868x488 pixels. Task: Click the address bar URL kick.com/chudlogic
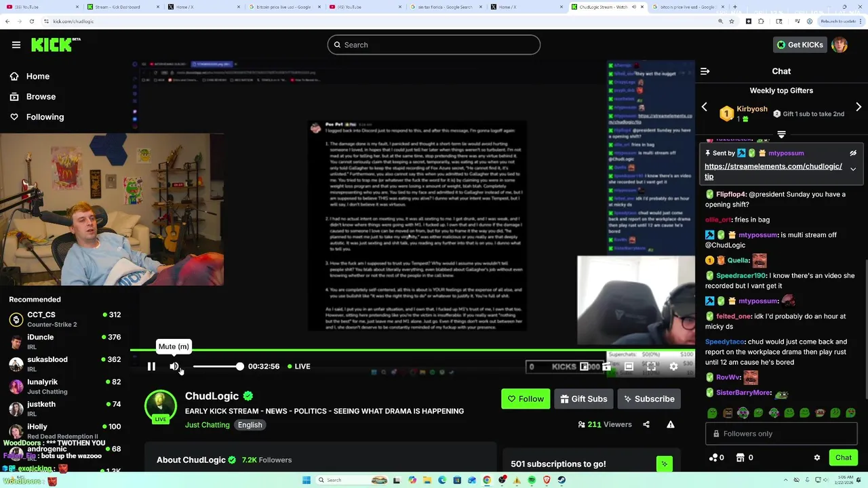[x=73, y=21]
